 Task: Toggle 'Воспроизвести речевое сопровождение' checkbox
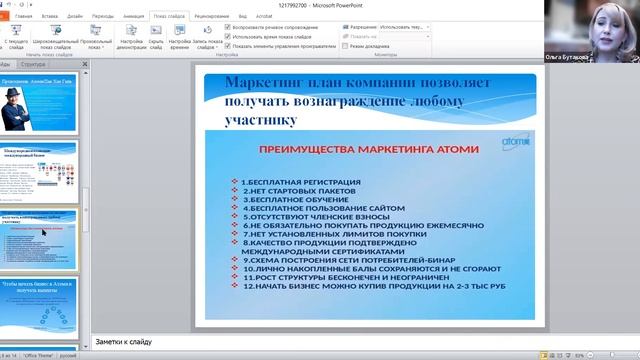coord(228,27)
